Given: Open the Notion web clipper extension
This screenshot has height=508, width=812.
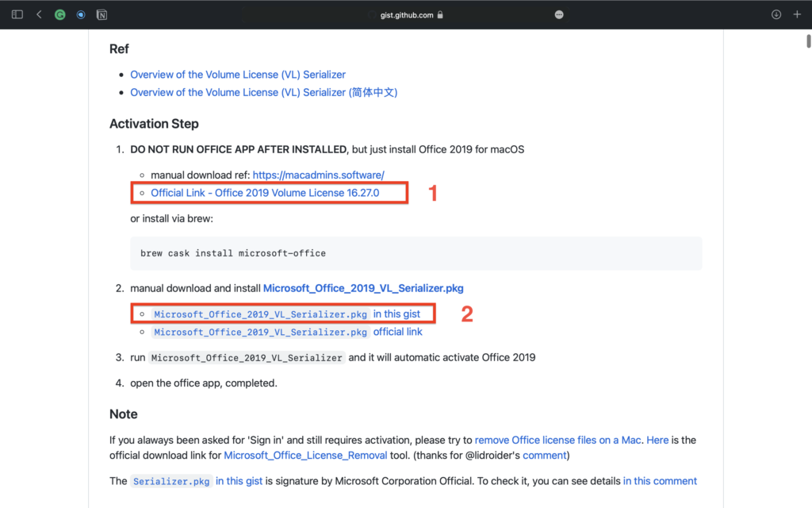Looking at the screenshot, I should [x=102, y=15].
